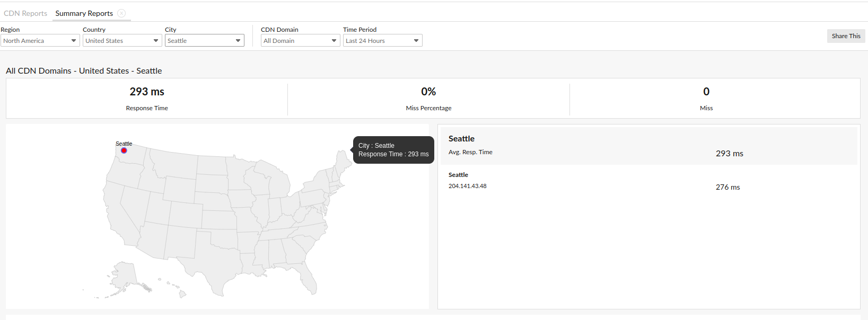Screen dimensions: 868x320
Task: Click the Seattle label above the map marker
Action: click(x=124, y=144)
